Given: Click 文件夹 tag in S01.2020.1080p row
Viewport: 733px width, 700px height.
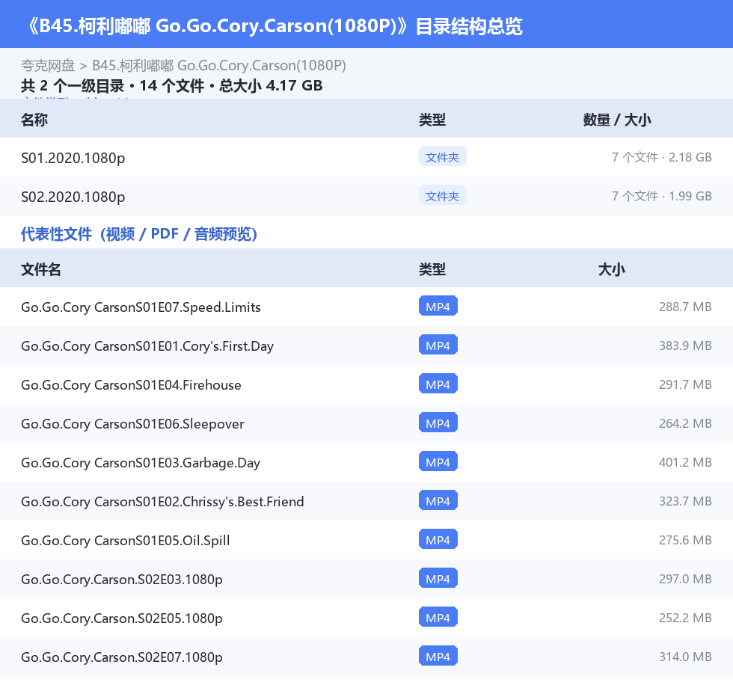Looking at the screenshot, I should point(442,157).
